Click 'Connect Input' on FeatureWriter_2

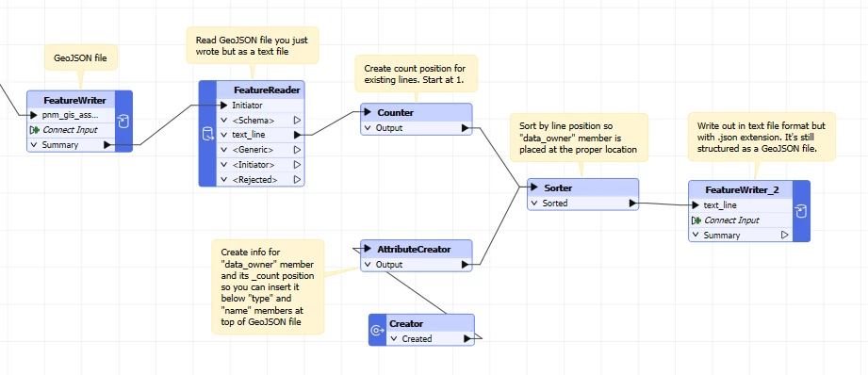(731, 220)
